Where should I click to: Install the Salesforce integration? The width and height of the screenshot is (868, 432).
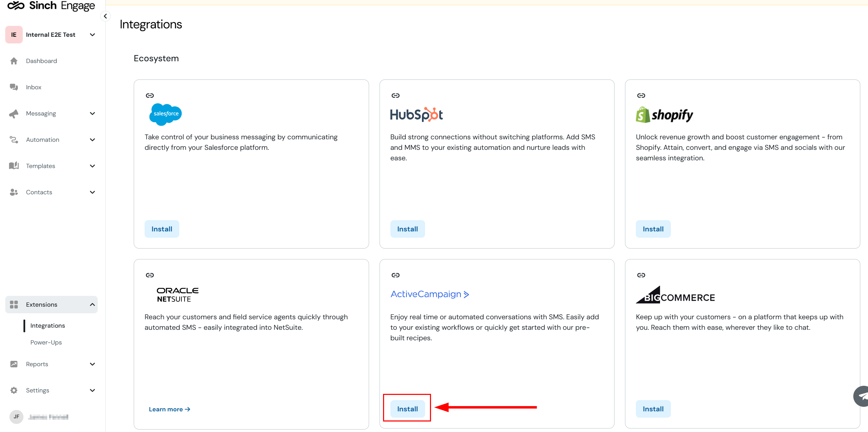(162, 229)
